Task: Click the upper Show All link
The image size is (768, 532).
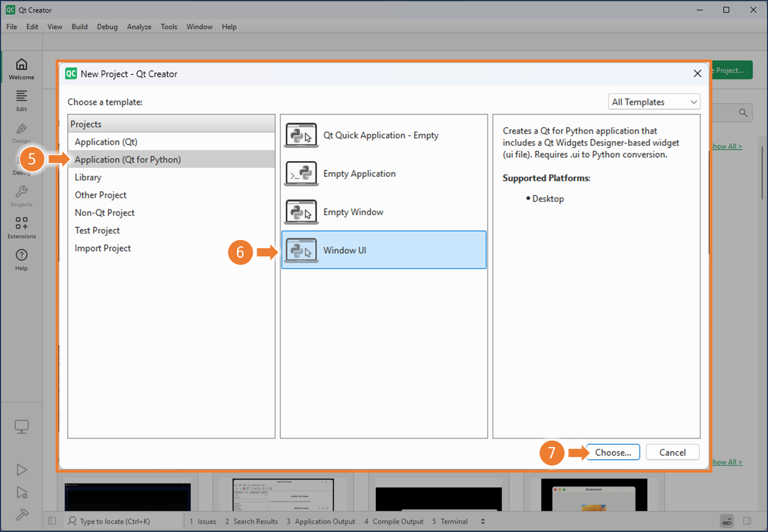Action: point(727,146)
